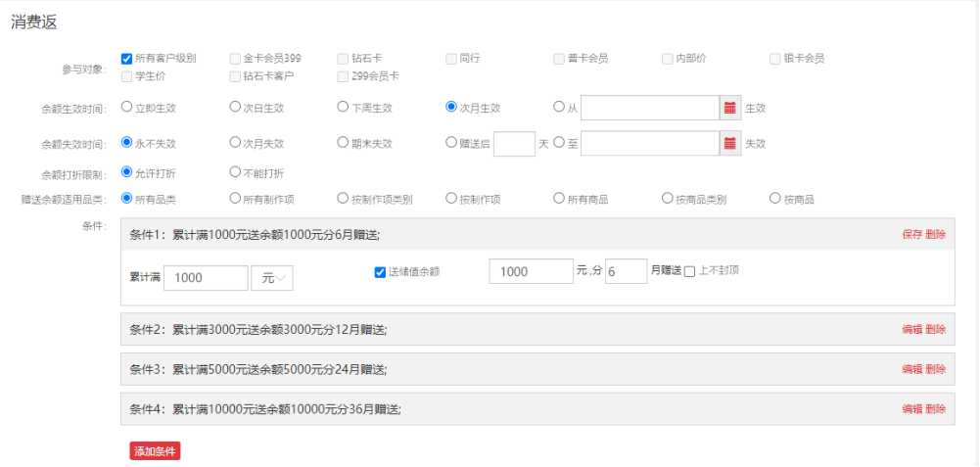Select 允许打折 radio option
The height and width of the screenshot is (467, 980).
pyautogui.click(x=127, y=171)
